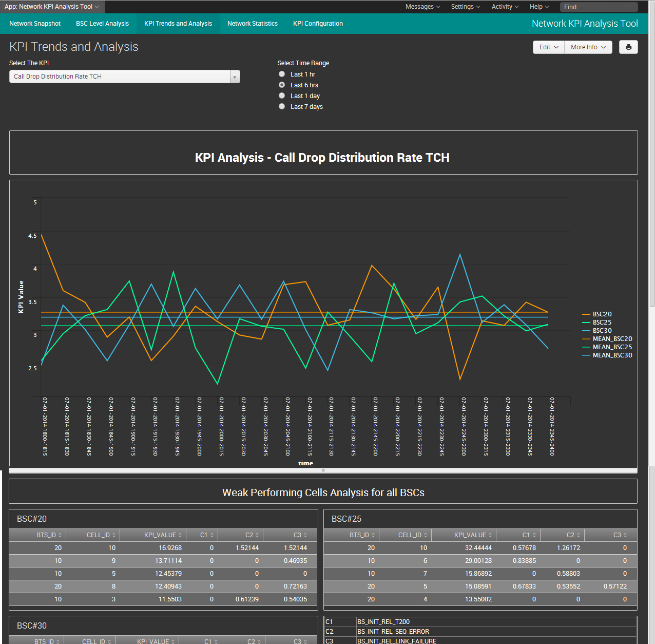Sort BSC#25 table by BTS_ID column

pyautogui.click(x=352, y=535)
